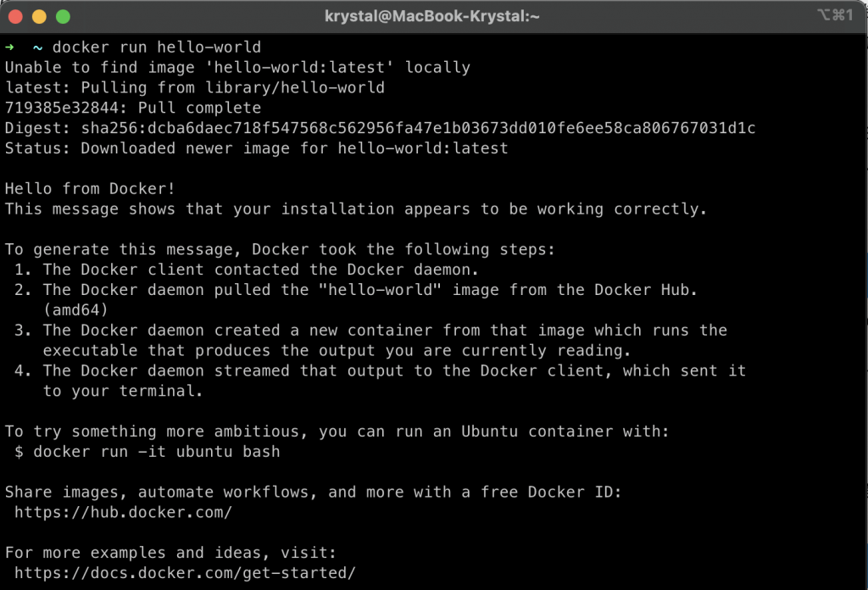Image resolution: width=868 pixels, height=590 pixels.
Task: Click the 'docker run hello-world' command text
Action: click(157, 47)
